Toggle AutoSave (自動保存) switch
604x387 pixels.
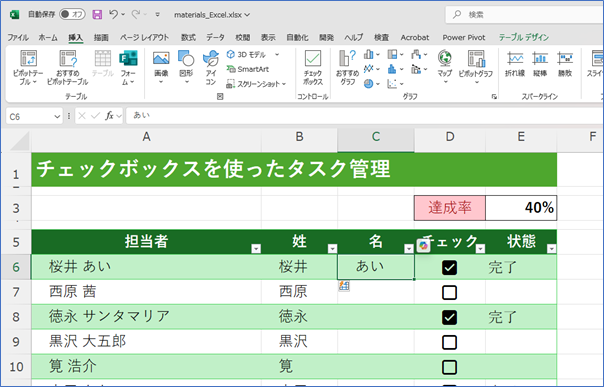(x=72, y=15)
